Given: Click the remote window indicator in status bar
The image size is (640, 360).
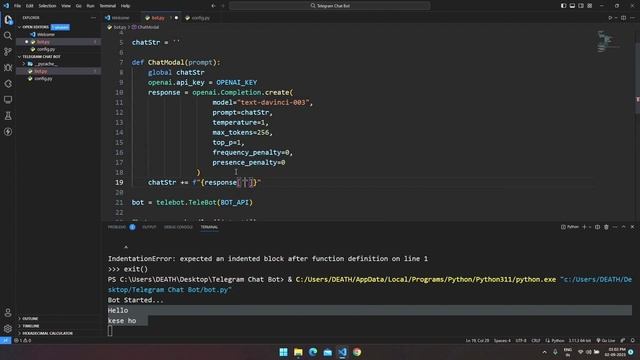Looking at the screenshot, I should click(x=5, y=340).
